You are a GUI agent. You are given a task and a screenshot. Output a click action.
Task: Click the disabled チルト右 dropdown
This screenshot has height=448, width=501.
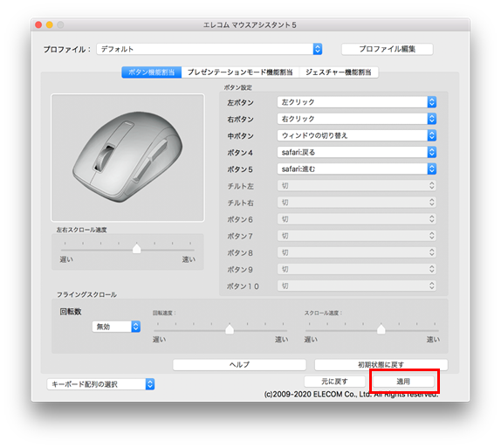[357, 202]
